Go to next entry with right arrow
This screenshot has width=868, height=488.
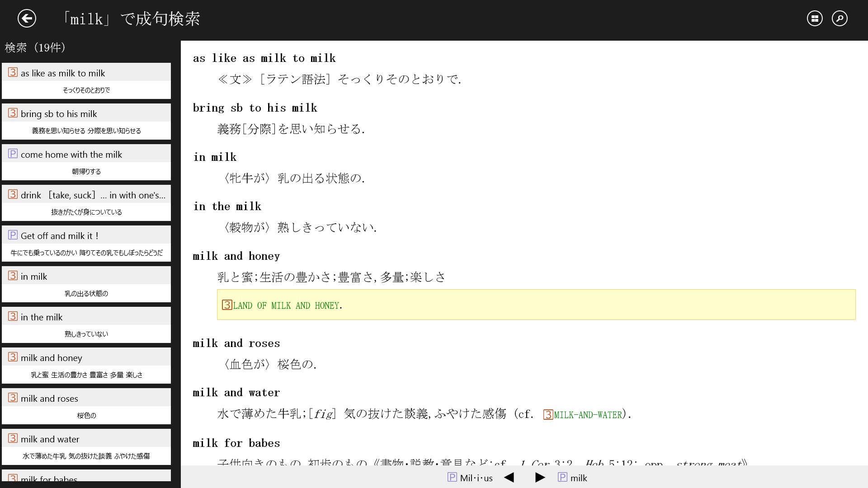tap(540, 478)
